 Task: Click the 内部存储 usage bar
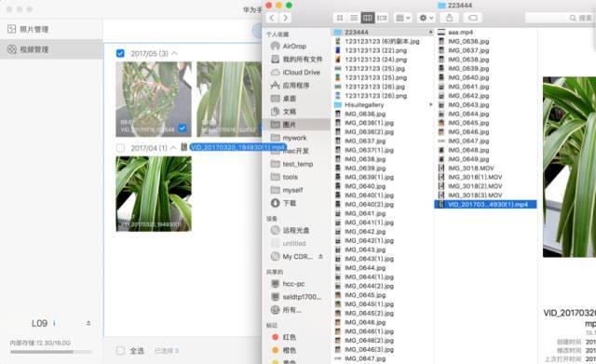tap(51, 352)
